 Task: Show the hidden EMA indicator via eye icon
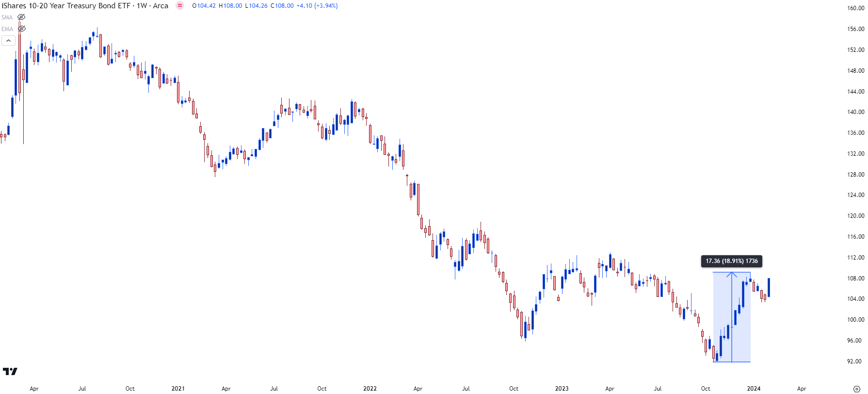point(22,29)
